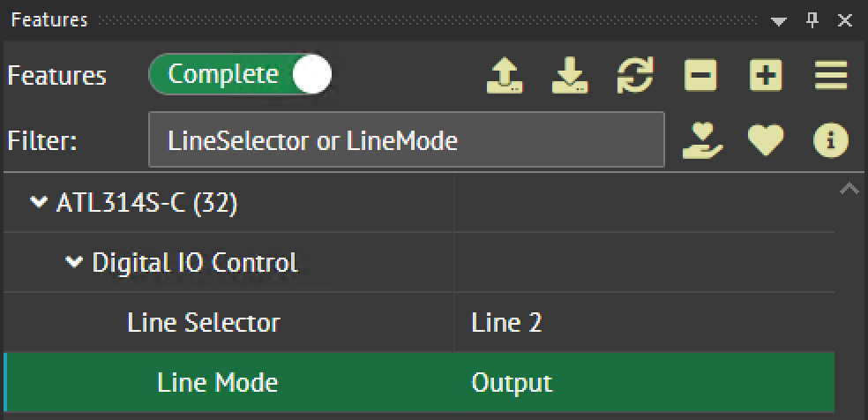This screenshot has width=868, height=420.
Task: Click the download features icon
Action: pos(570,76)
